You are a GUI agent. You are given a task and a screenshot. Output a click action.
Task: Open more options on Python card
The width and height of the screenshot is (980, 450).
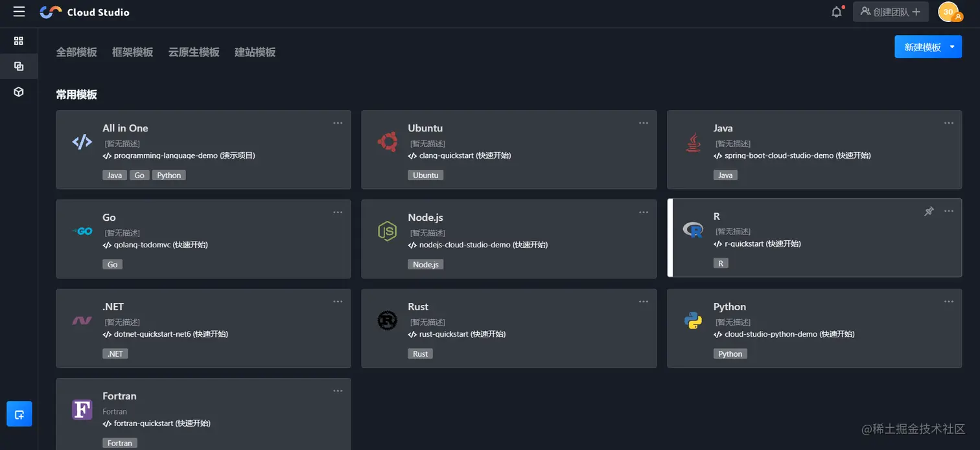[x=949, y=302]
